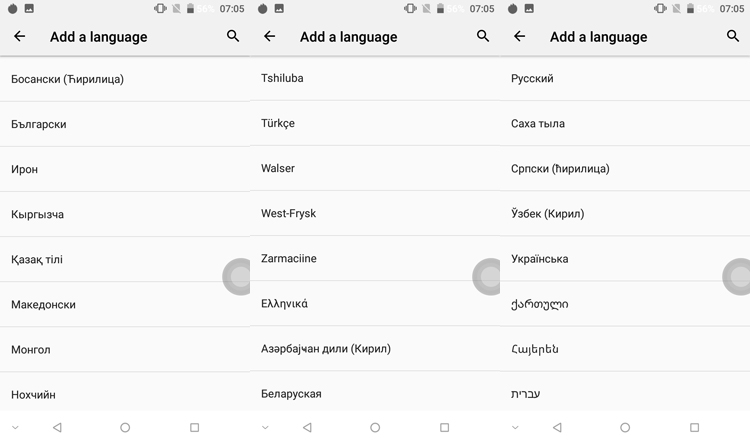This screenshot has height=444, width=750.
Task: Go back using arrow above Tshiluba entry
Action: [x=270, y=36]
